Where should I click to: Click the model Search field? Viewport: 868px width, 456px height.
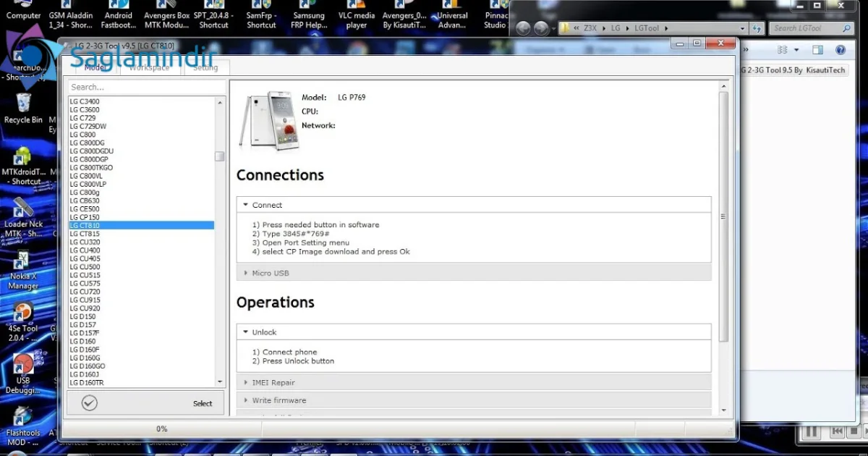[147, 87]
